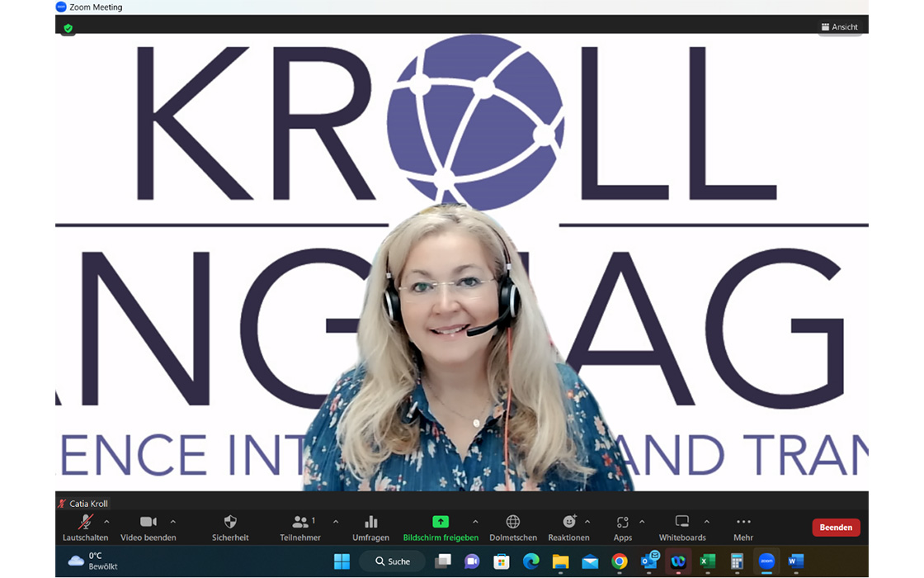This screenshot has height=578, width=924.
Task: Open weather widget showing 0°C Bewölkt
Action: [x=93, y=561]
